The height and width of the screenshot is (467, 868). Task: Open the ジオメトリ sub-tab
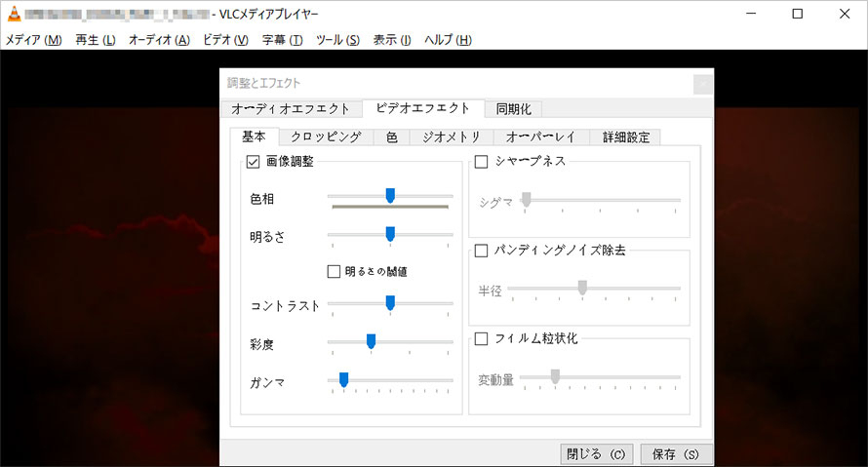click(x=451, y=137)
